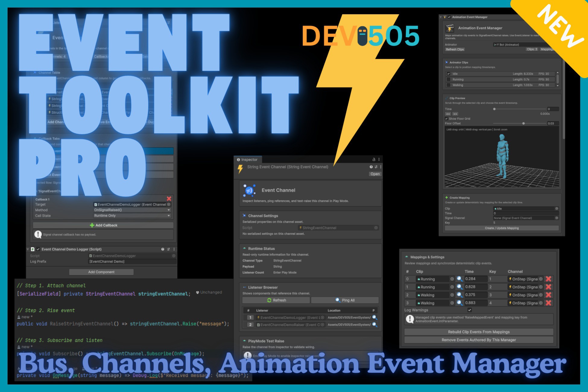588x392 pixels.
Task: Collapse Event Channel Demo Logger foldout
Action: pyautogui.click(x=28, y=249)
